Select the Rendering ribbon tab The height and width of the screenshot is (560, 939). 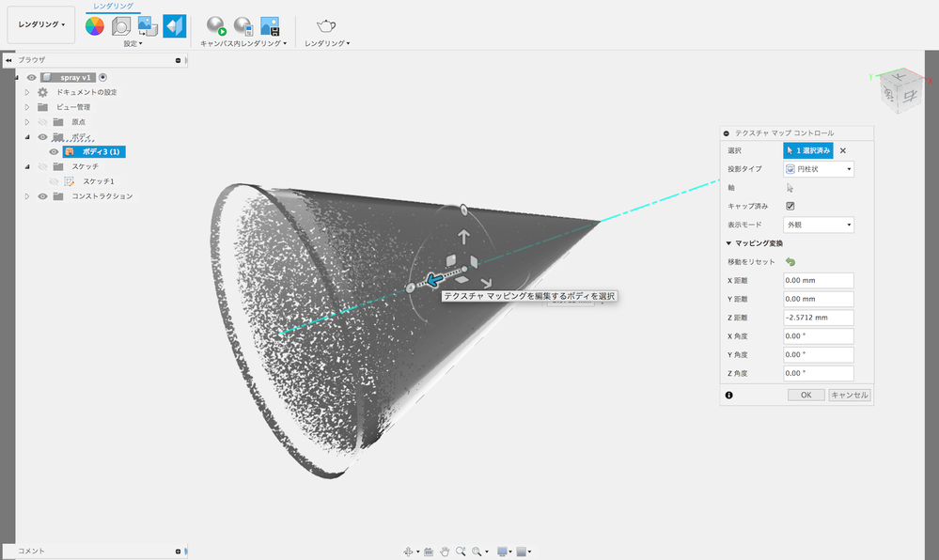tap(113, 6)
